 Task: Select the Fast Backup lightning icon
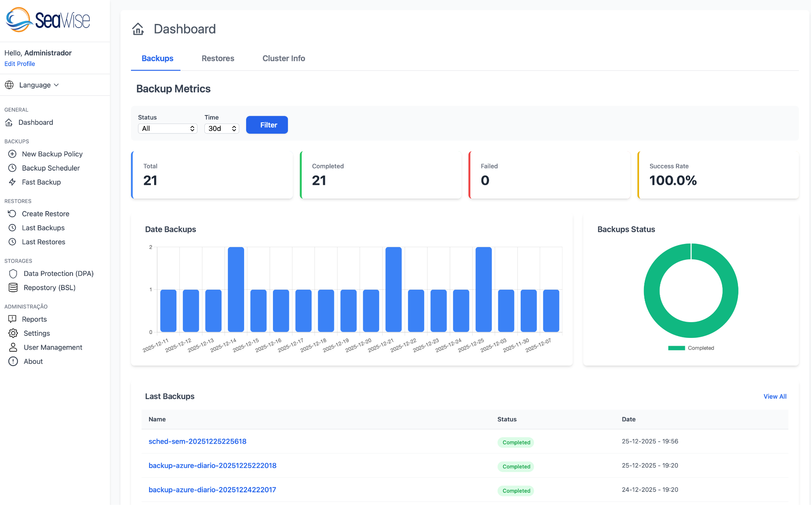tap(12, 182)
